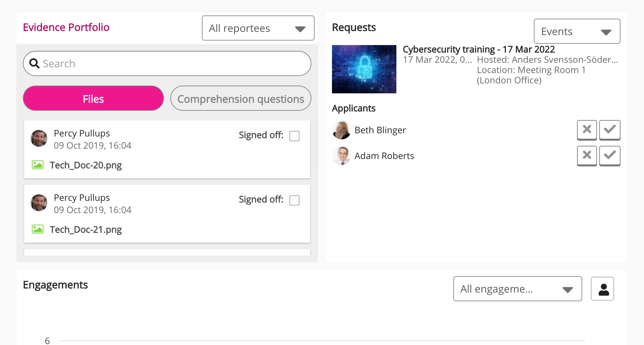Click the image icon beside Tech_Doc-20.png
The width and height of the screenshot is (644, 345).
38,164
